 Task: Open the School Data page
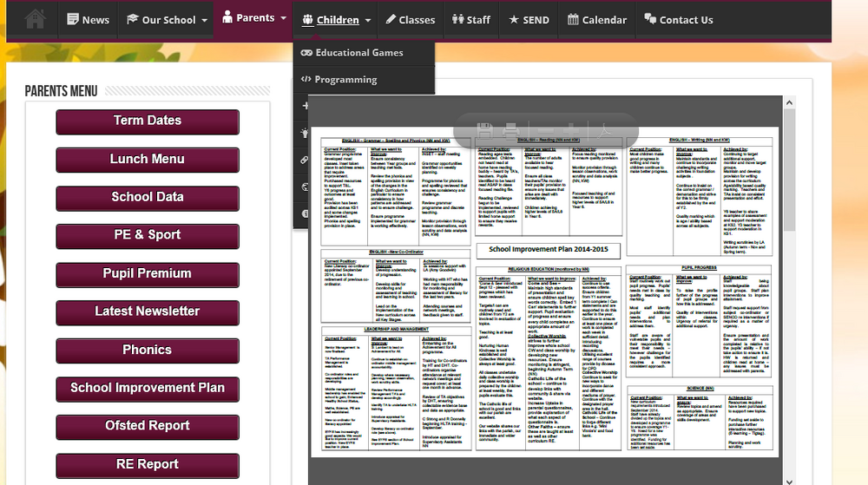click(148, 198)
